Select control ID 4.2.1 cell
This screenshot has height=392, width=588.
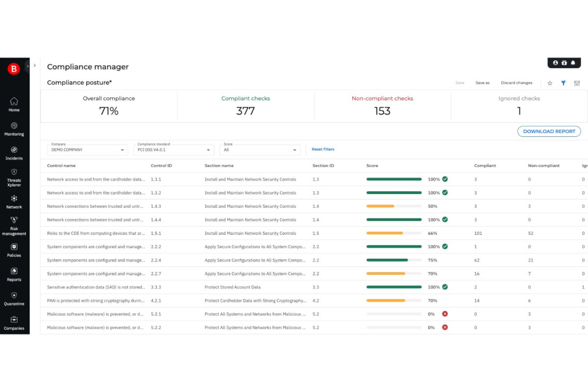(x=156, y=300)
